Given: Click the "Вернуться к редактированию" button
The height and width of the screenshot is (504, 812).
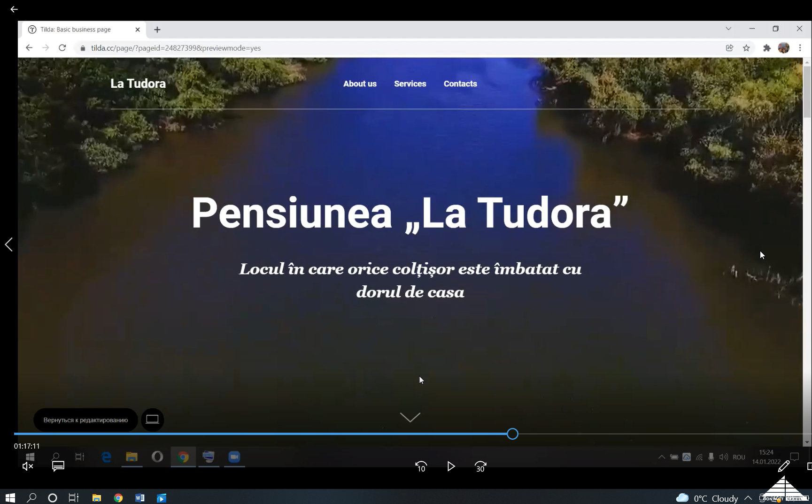Looking at the screenshot, I should click(85, 420).
